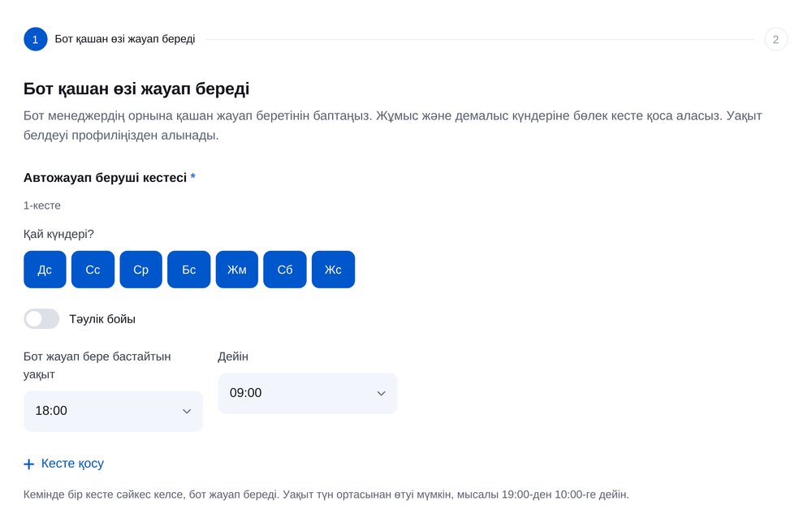Click the plus icon beside Кесте қосу
The image size is (812, 527).
(x=29, y=464)
